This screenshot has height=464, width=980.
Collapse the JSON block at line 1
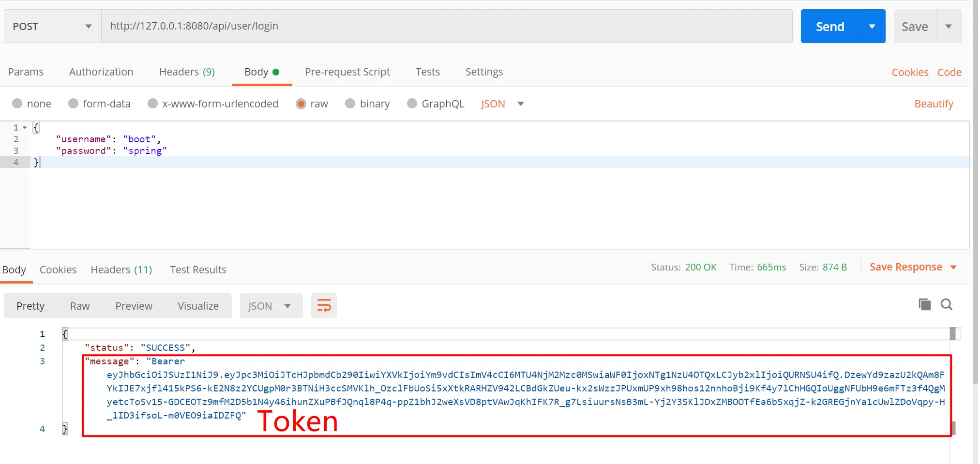click(25, 128)
